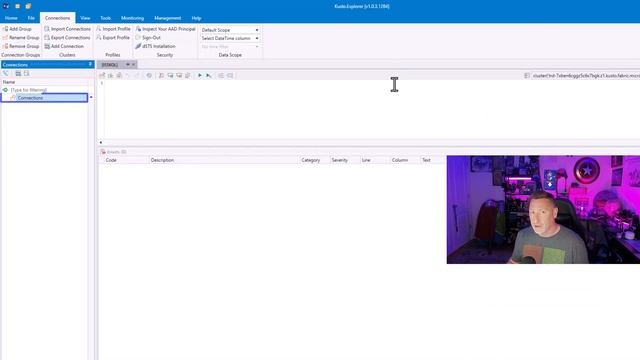This screenshot has width=640, height=360.
Task: Sort by the Code column header
Action: (111, 160)
